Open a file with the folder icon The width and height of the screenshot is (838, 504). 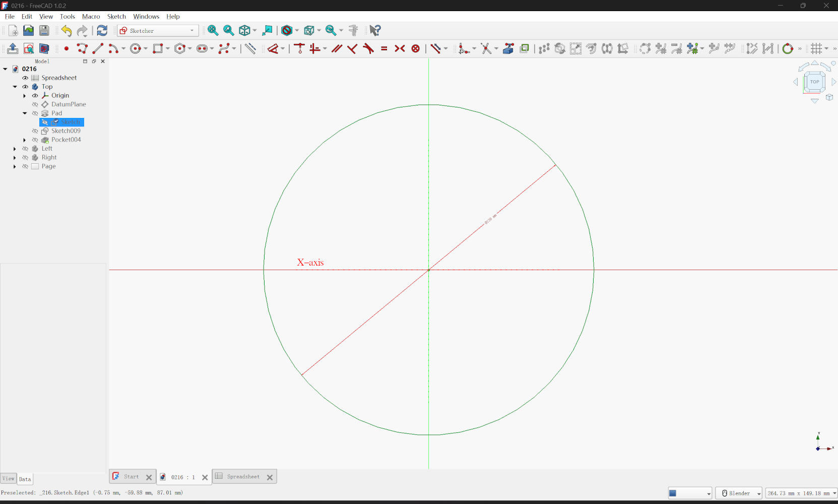click(x=29, y=31)
